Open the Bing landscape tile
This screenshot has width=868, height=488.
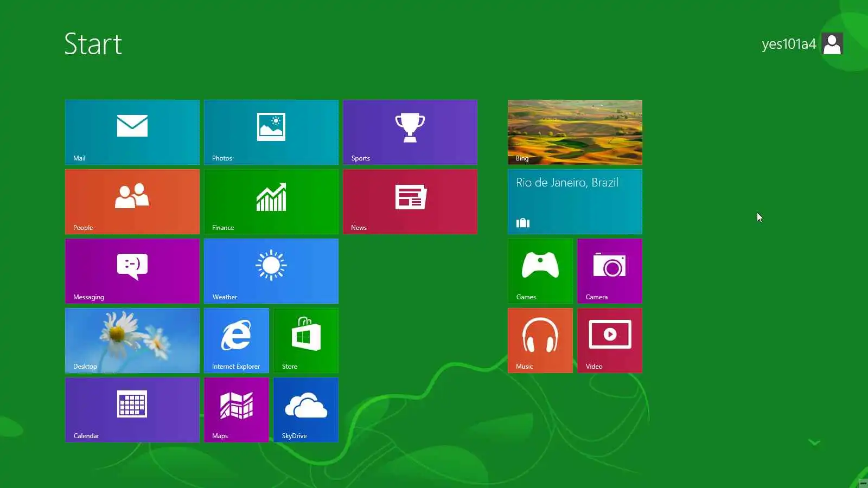point(575,132)
